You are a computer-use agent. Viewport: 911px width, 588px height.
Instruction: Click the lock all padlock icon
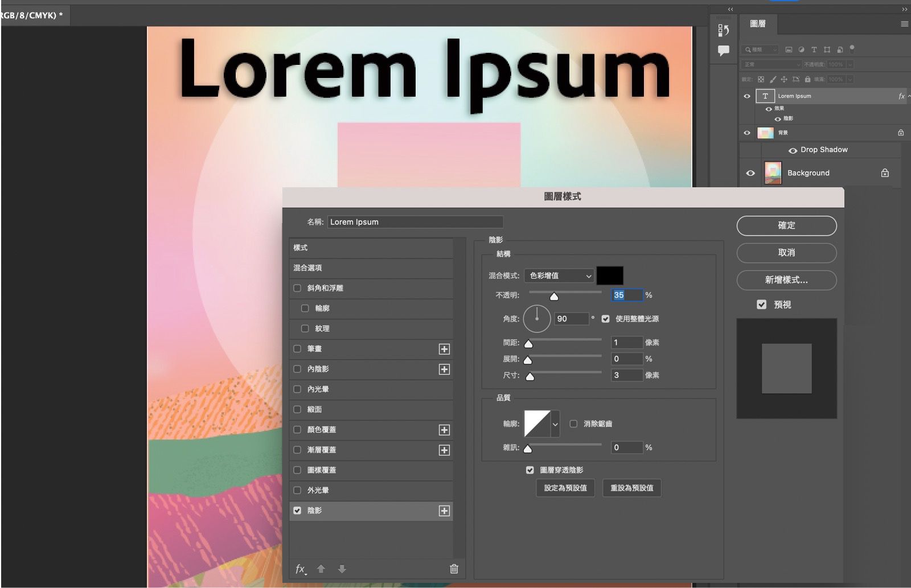click(x=807, y=79)
